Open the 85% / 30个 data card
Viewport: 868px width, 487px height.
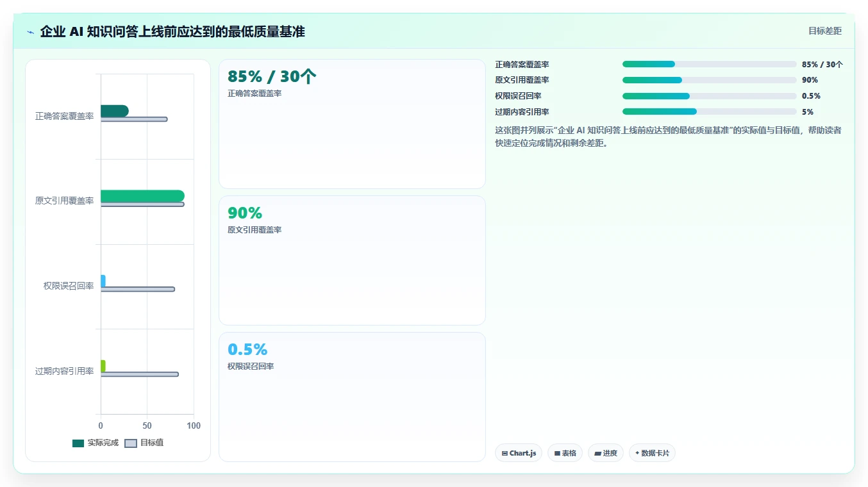click(x=352, y=124)
